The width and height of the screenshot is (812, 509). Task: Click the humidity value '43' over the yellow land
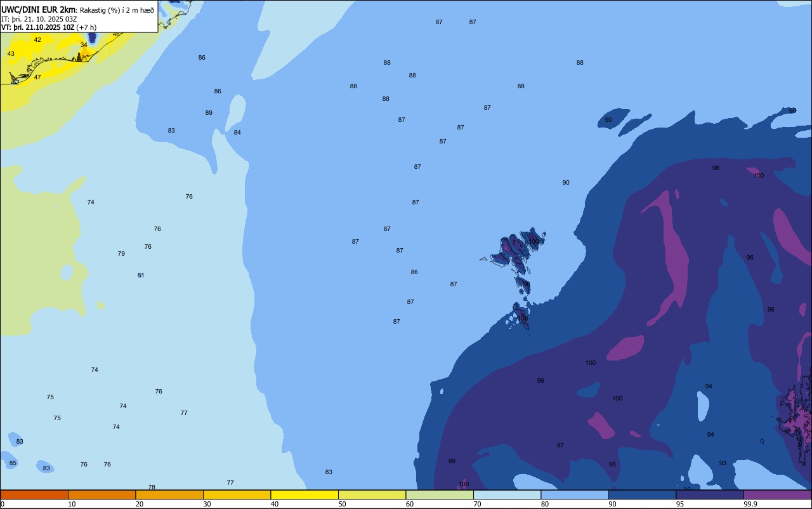pos(11,54)
